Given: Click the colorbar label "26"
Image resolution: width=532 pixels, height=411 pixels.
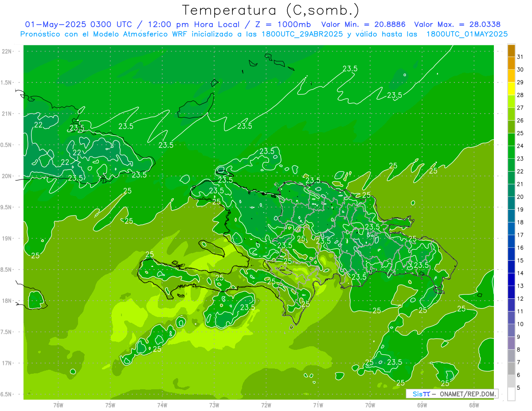Looking at the screenshot, I should pyautogui.click(x=520, y=120).
